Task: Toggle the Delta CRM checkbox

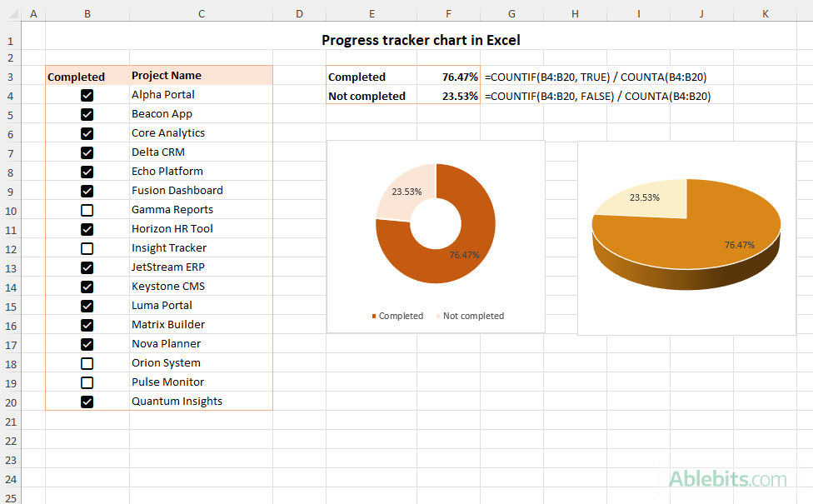Action: [87, 152]
